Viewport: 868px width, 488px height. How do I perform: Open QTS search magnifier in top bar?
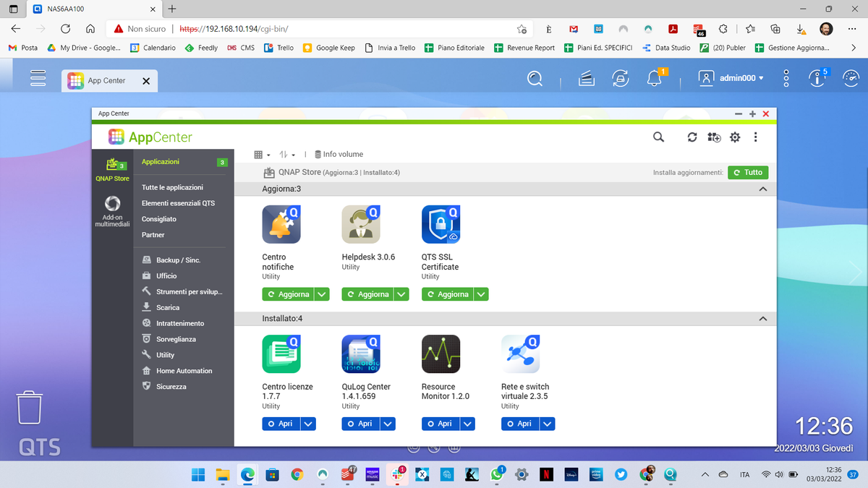pyautogui.click(x=535, y=78)
